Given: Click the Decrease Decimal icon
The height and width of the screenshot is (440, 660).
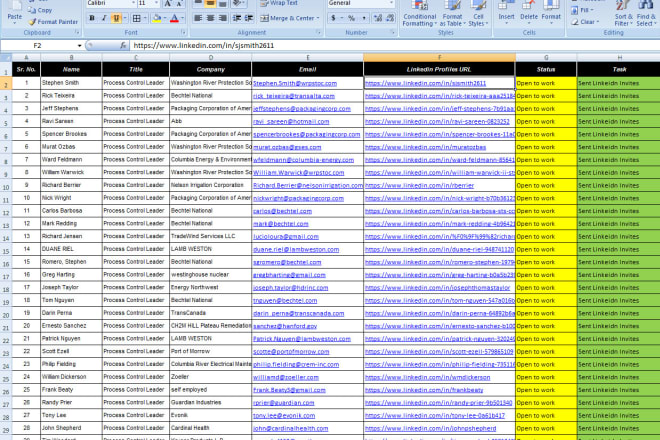Looking at the screenshot, I should tap(390, 18).
